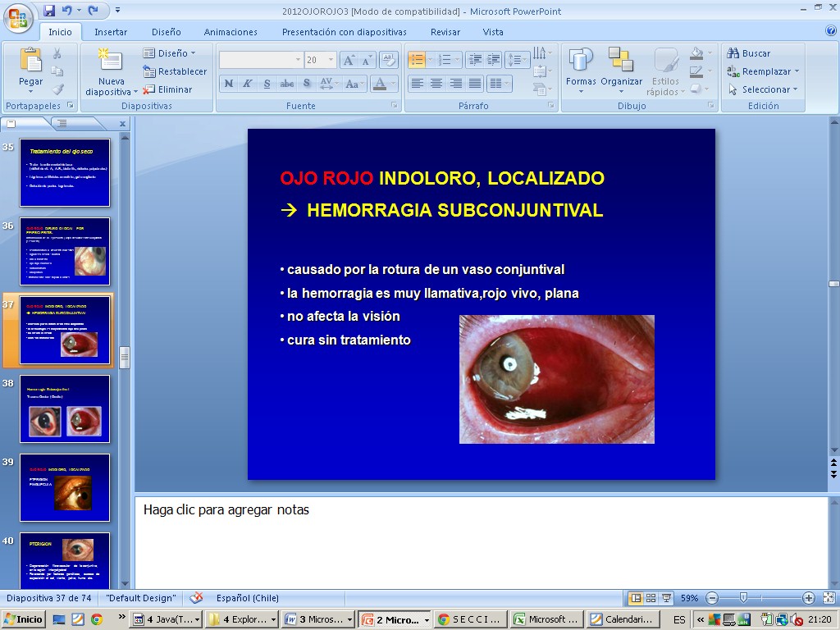This screenshot has width=840, height=630.
Task: Click Eliminar to delete the slide
Action: click(x=168, y=89)
